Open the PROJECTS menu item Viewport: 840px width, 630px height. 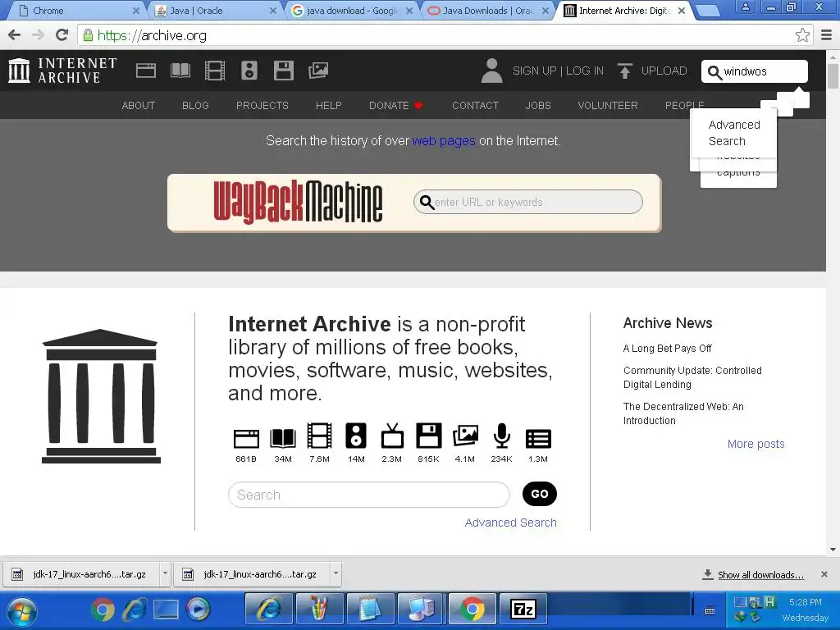coord(262,106)
